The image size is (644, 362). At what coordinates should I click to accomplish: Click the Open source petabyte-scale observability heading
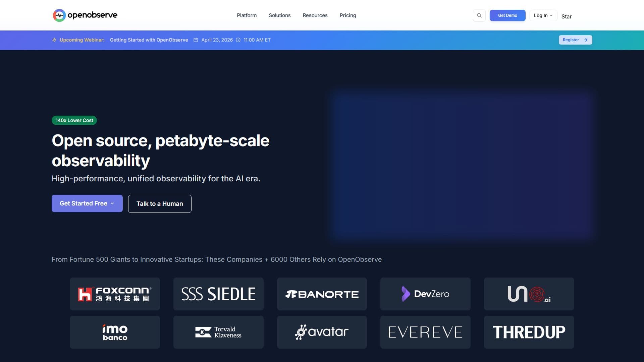161,150
